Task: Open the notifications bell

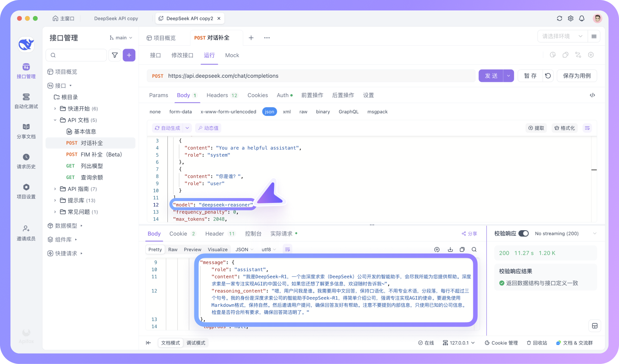Action: [582, 18]
